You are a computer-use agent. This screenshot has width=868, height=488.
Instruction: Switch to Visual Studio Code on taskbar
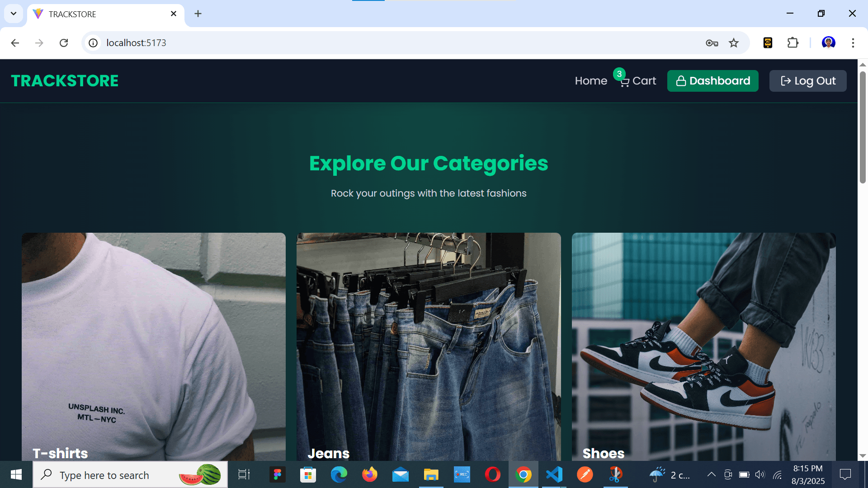click(x=554, y=474)
